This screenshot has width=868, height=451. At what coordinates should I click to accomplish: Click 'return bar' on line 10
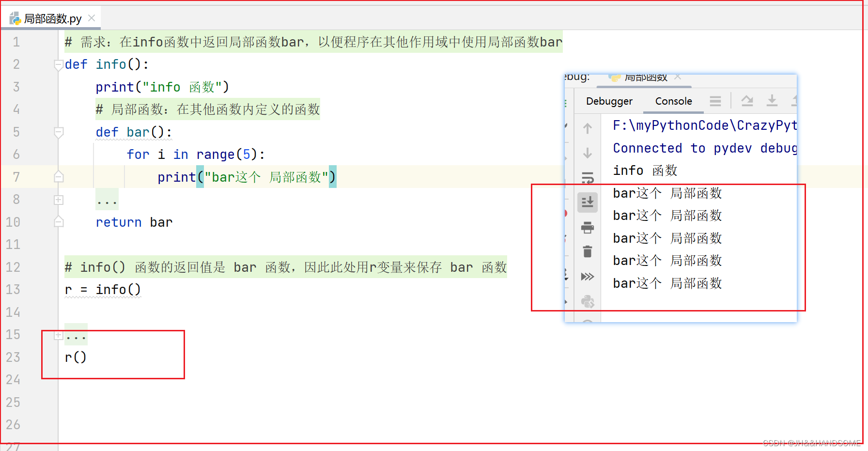tap(134, 222)
